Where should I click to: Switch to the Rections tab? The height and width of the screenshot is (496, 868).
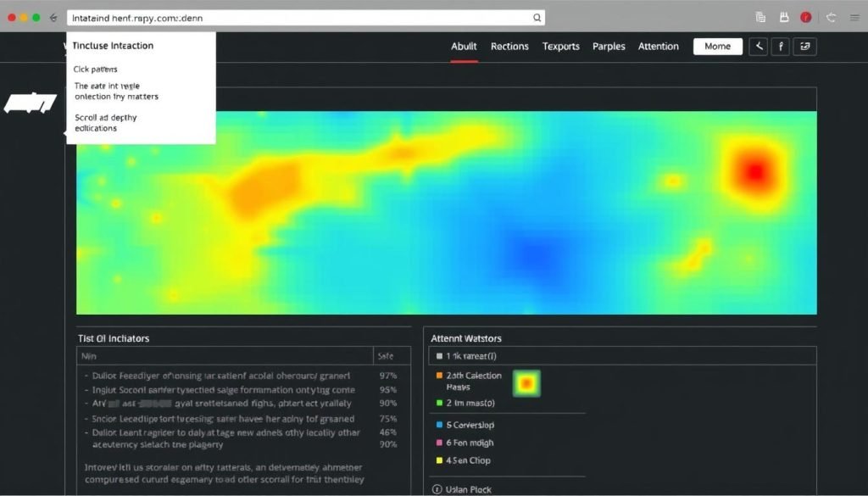[x=509, y=47]
